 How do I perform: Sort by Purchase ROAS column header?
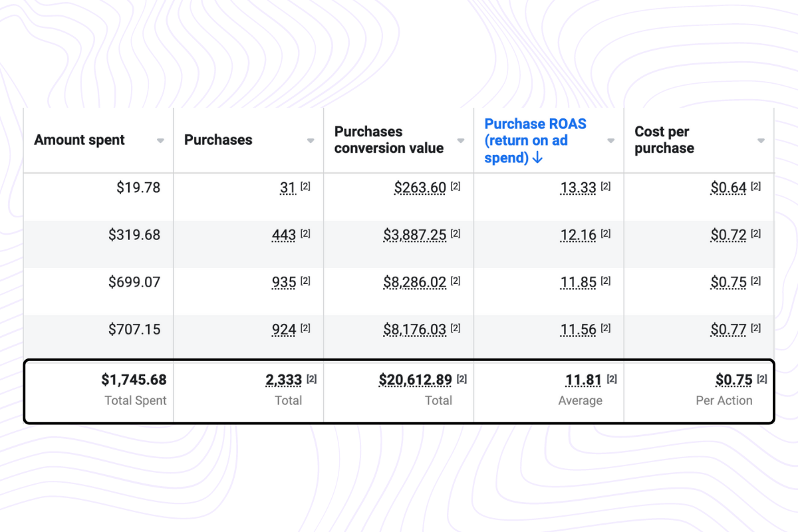[535, 140]
